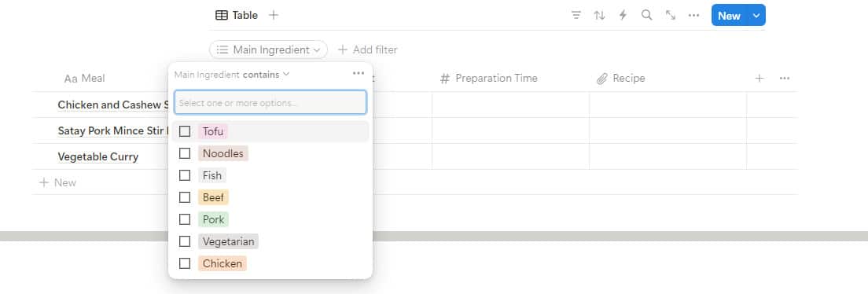This screenshot has width=868, height=294.
Task: Switch to the Table view tab
Action: (x=237, y=16)
